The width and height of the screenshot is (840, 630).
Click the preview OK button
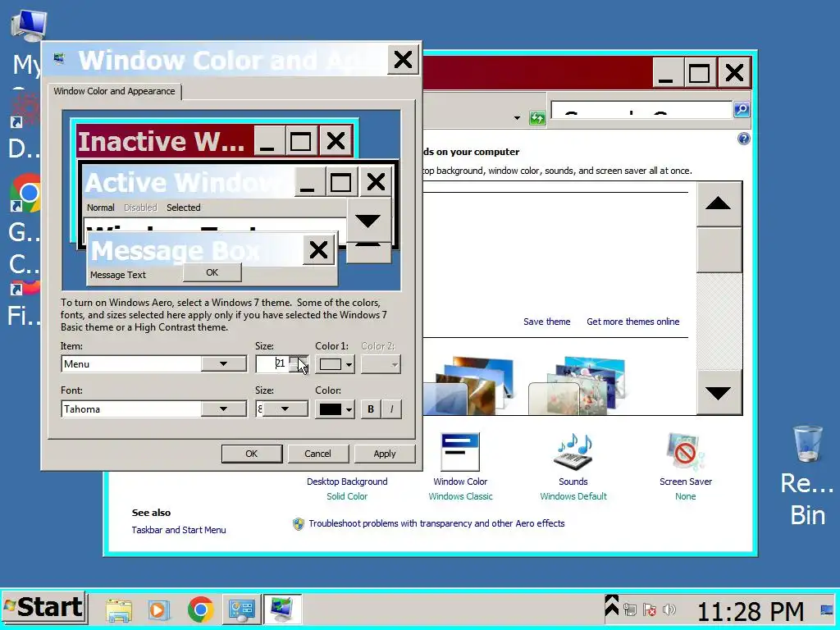point(212,272)
